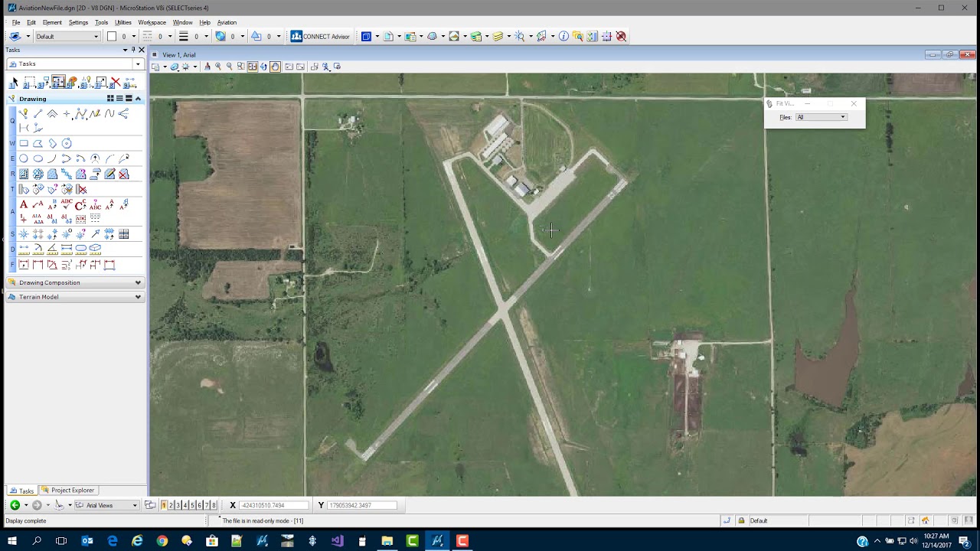Screen dimensions: 980x551
Task: Open the active level Default dropdown
Action: pyautogui.click(x=67, y=36)
